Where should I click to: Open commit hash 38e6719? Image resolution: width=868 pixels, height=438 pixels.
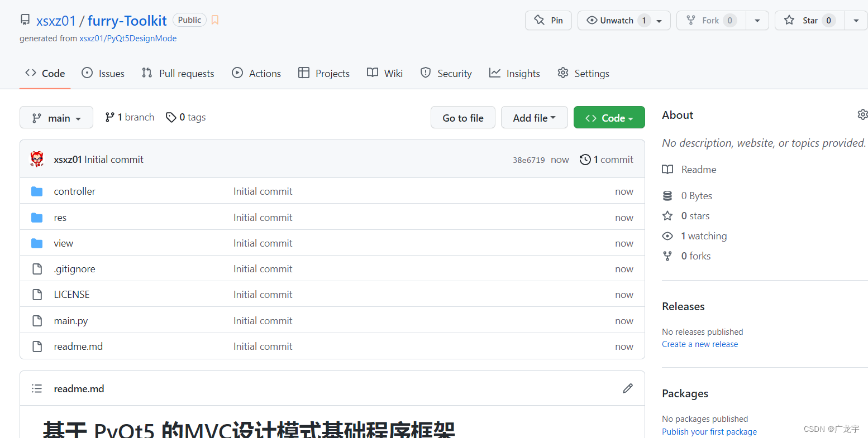[529, 160]
